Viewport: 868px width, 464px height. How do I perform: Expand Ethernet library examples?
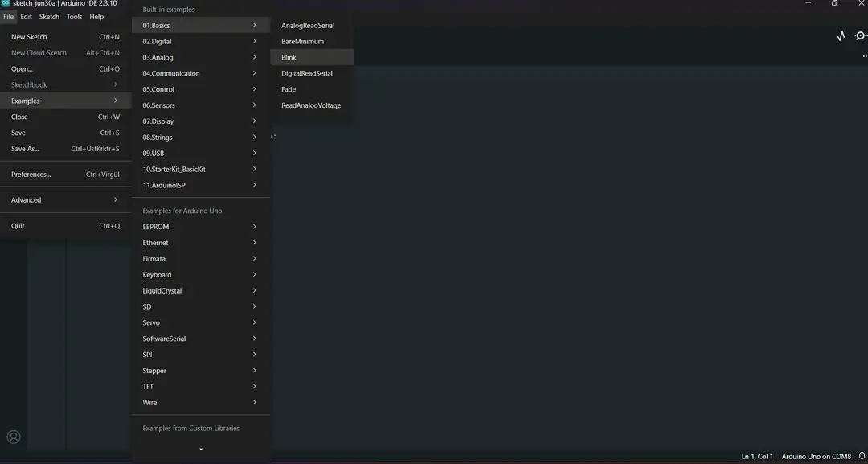point(201,243)
